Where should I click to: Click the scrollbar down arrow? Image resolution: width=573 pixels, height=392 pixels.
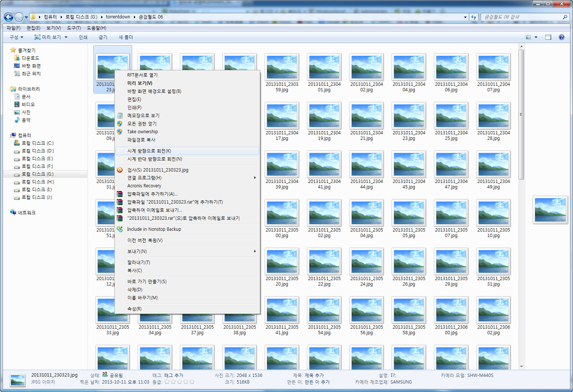coord(521,367)
